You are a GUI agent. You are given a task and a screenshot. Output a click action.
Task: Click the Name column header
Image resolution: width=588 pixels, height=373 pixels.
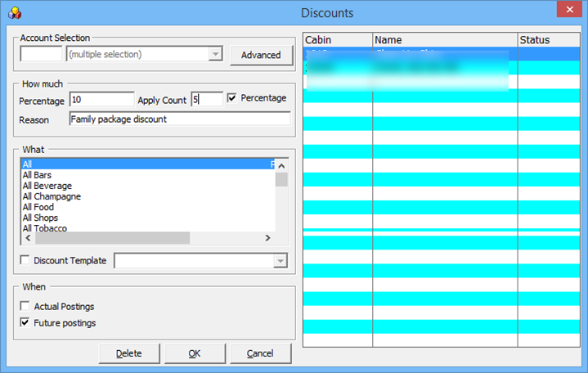445,40
